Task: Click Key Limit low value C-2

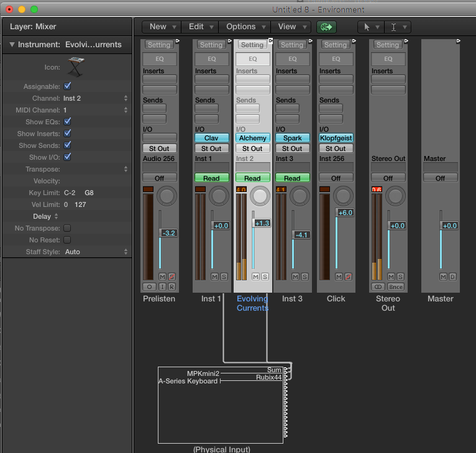Action: point(70,193)
